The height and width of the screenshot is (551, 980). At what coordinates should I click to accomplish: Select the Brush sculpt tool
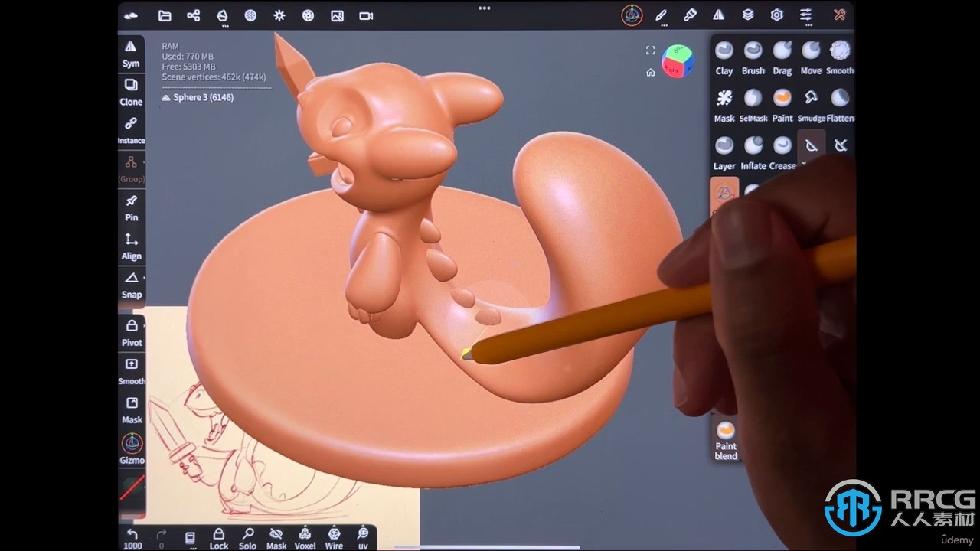coord(753,58)
